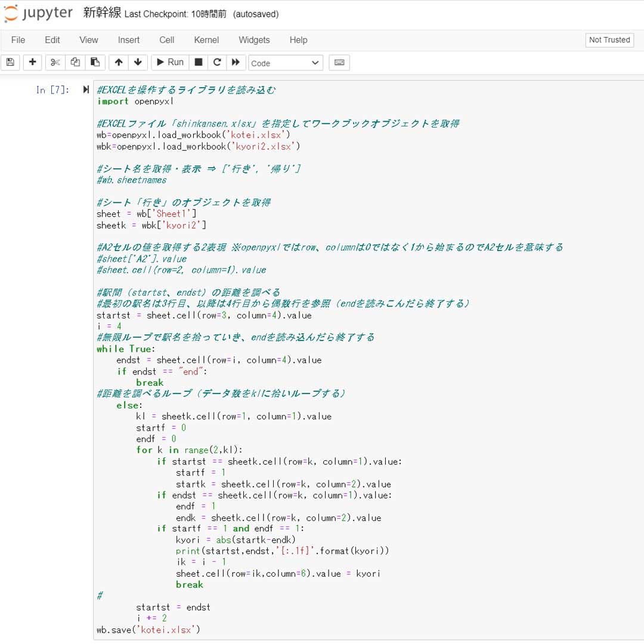Click the wb.save('kotei.xlsx') line

(x=148, y=630)
